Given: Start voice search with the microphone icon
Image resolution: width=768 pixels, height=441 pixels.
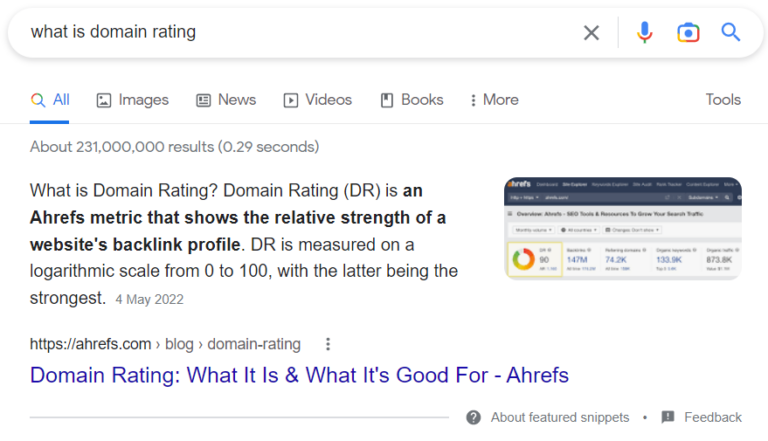Looking at the screenshot, I should click(644, 33).
